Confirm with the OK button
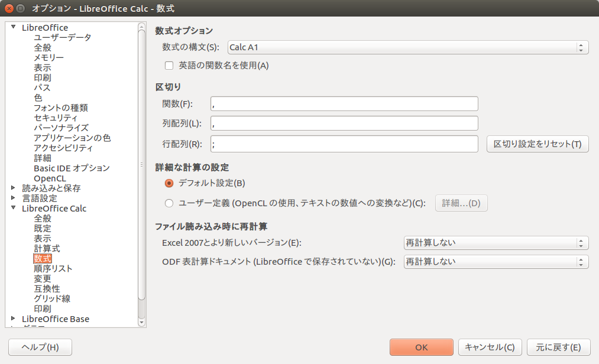Viewport: 599px width, 364px height. pyautogui.click(x=422, y=347)
